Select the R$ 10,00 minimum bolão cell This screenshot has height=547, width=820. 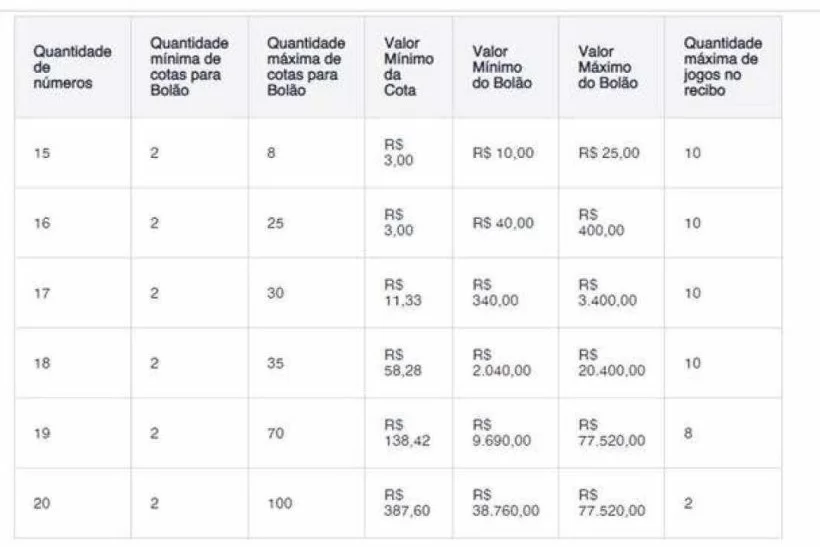[x=505, y=153]
